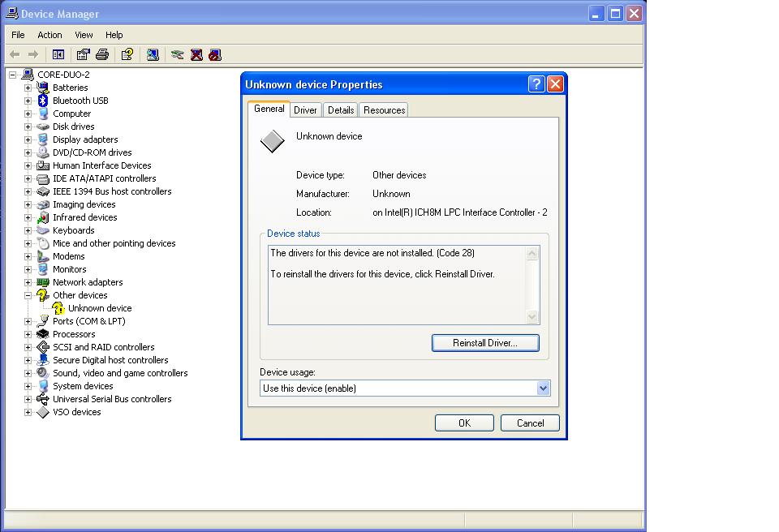Expand the Ports (COM & LPT) node
Image resolution: width=779 pixels, height=532 pixels.
pyautogui.click(x=28, y=321)
